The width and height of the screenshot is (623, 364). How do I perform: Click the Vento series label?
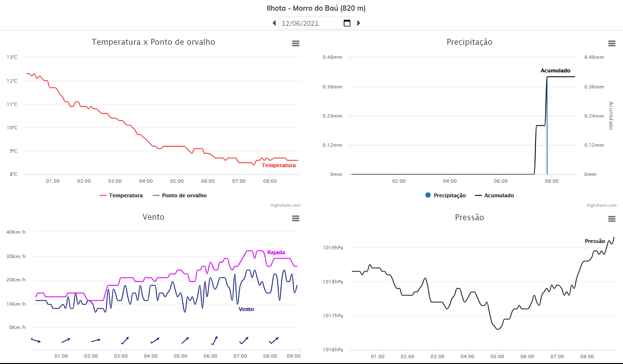(246, 309)
